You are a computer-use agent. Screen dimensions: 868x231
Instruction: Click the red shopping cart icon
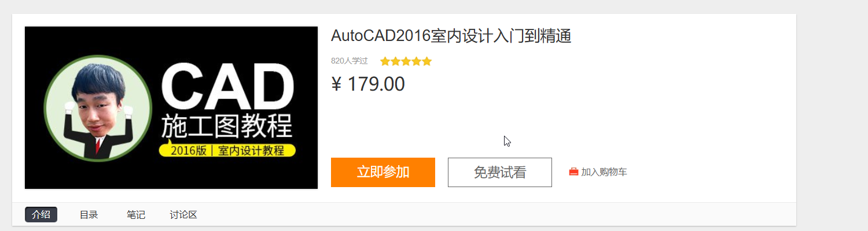[573, 172]
